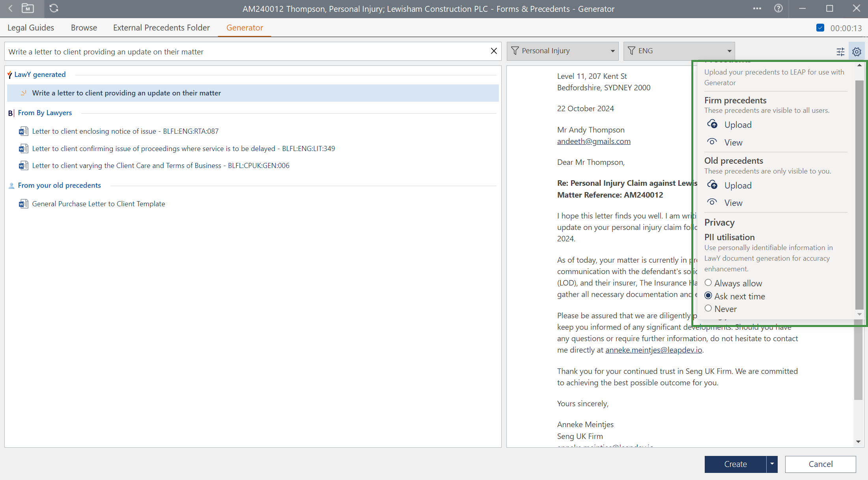Click the refresh icon in title bar

(x=54, y=8)
